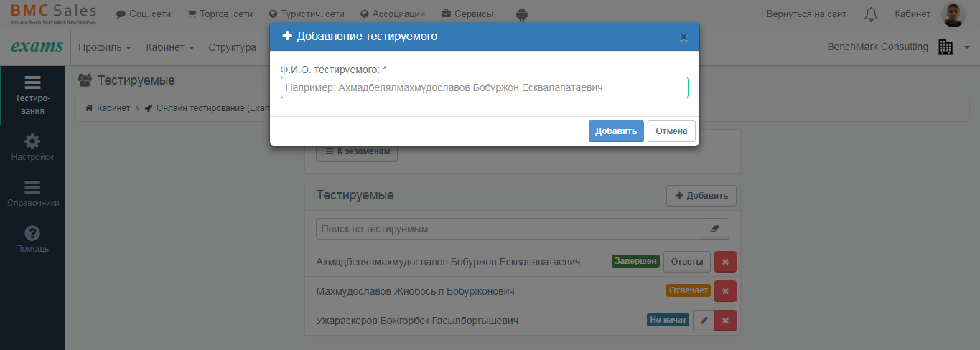
Task: Expand the Кабинет dropdown in exams bar
Action: point(170,47)
